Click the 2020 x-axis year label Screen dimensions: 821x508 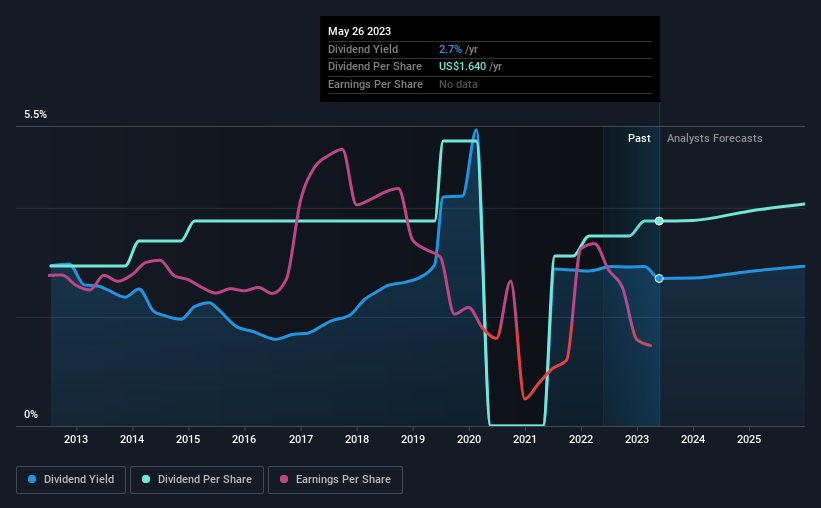tap(469, 439)
